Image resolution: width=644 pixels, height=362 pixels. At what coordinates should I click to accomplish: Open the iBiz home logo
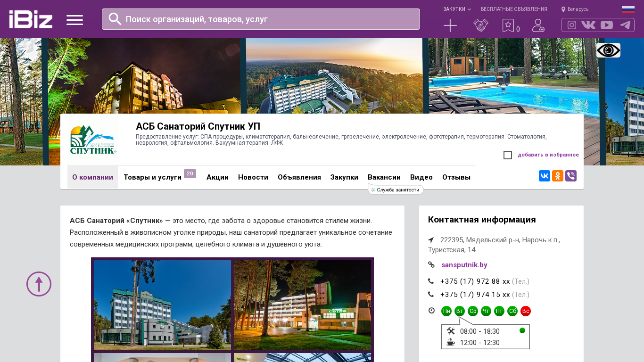pyautogui.click(x=31, y=19)
